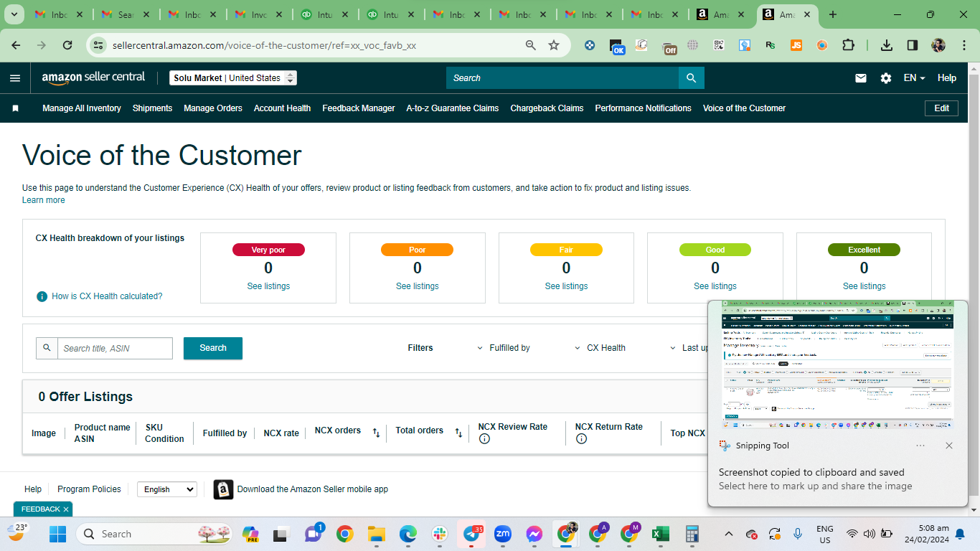
Task: Click the Amazon Seller mobile app icon
Action: click(x=224, y=489)
